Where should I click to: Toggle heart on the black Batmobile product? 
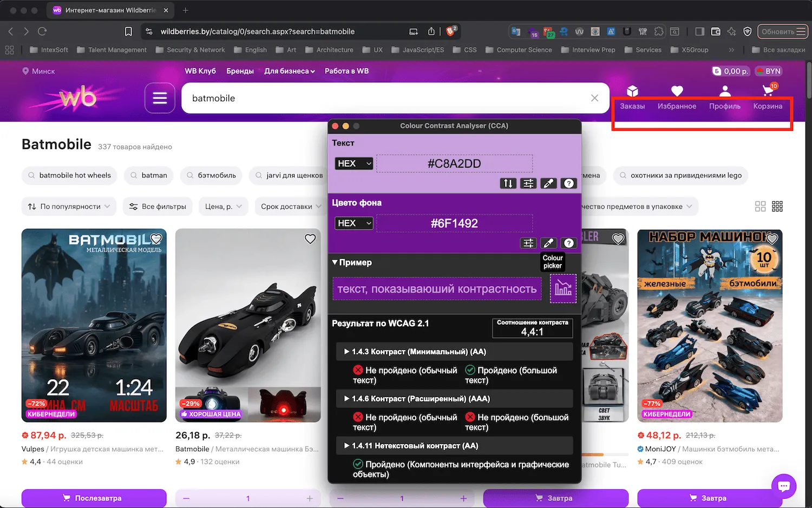(x=310, y=239)
